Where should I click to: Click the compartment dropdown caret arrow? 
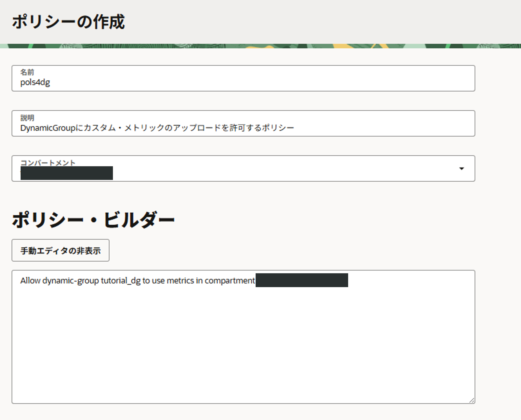[x=461, y=169]
